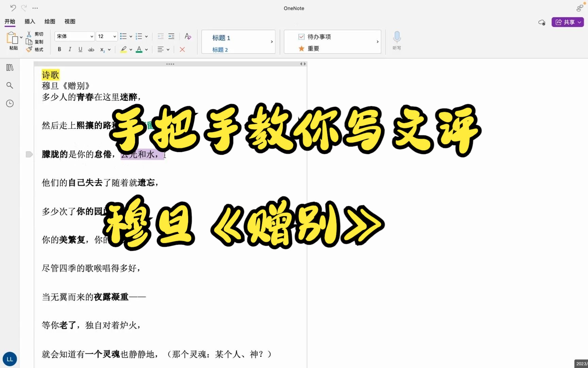
Task: Open the collaboration people icon at top right
Action: [x=580, y=8]
